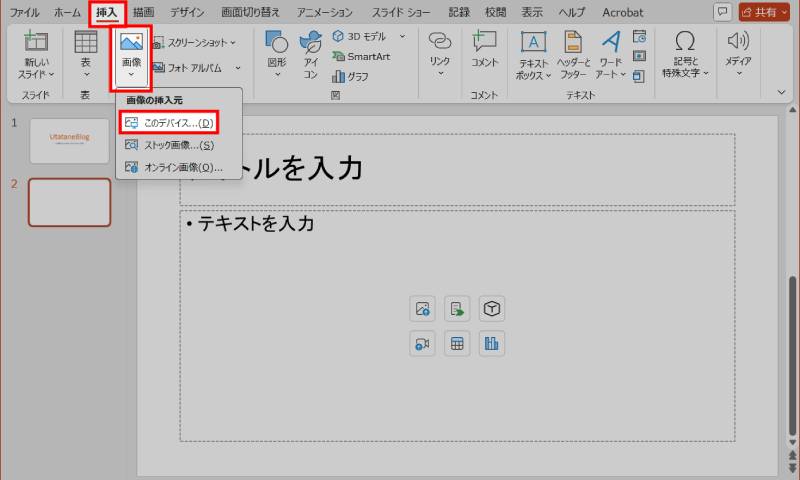
Task: Select slide 1 thumbnail
Action: click(x=69, y=141)
